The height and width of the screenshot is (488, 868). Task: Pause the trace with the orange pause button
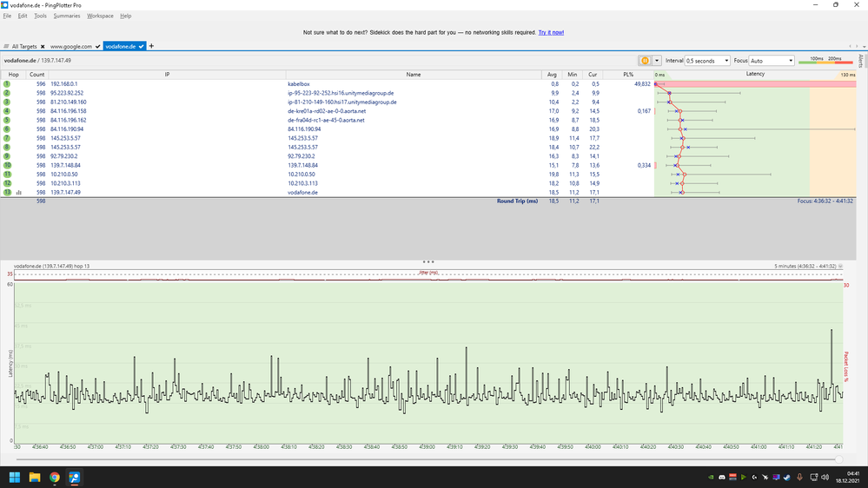(x=645, y=61)
